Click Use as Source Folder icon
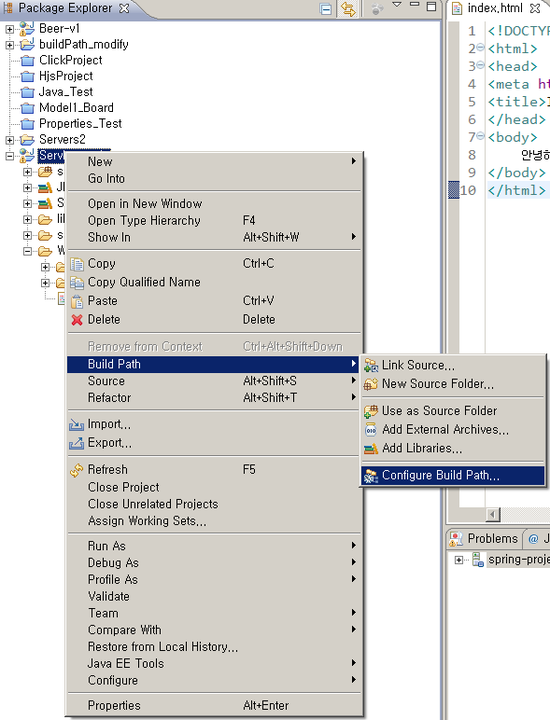 coord(370,411)
